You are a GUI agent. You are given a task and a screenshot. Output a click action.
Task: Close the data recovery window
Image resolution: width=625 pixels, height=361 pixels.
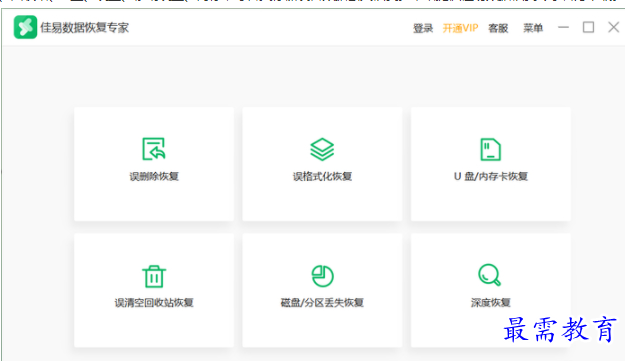coord(613,27)
